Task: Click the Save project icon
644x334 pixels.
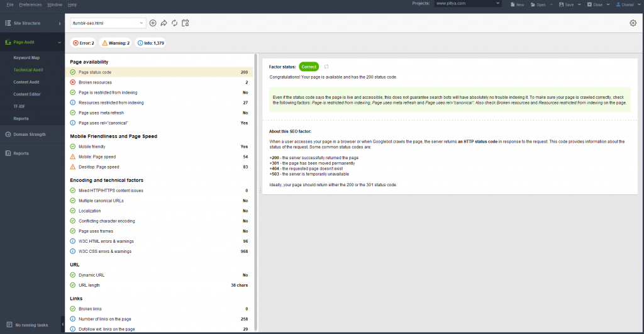Action: [x=565, y=4]
